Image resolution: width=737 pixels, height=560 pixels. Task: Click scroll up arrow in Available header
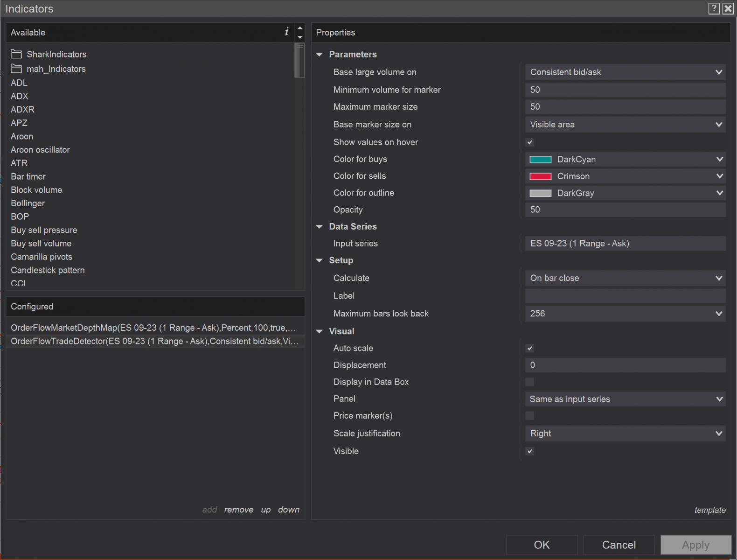click(x=300, y=28)
